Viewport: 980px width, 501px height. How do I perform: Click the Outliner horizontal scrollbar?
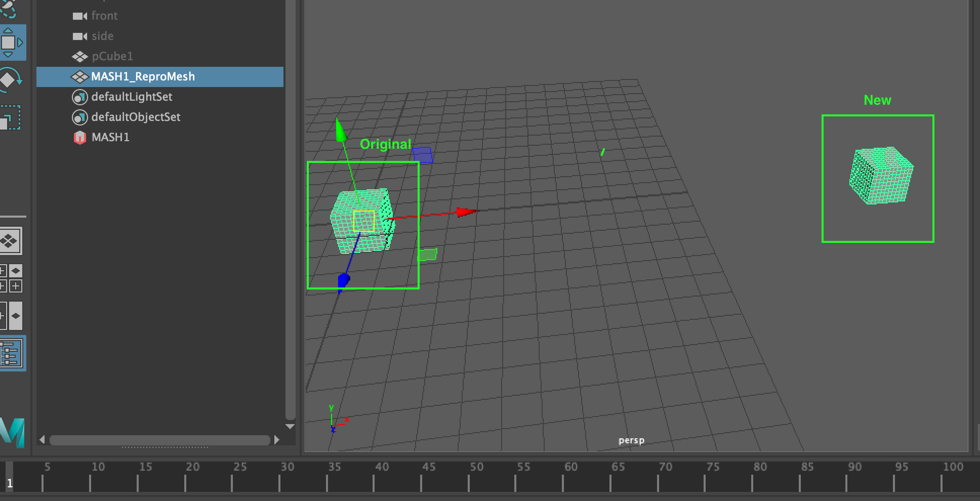(x=159, y=440)
